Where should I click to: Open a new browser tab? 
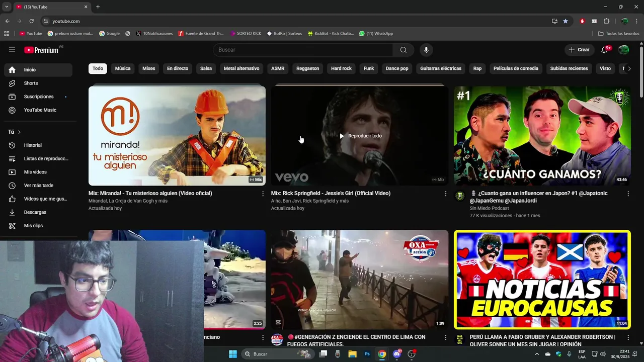tap(98, 7)
